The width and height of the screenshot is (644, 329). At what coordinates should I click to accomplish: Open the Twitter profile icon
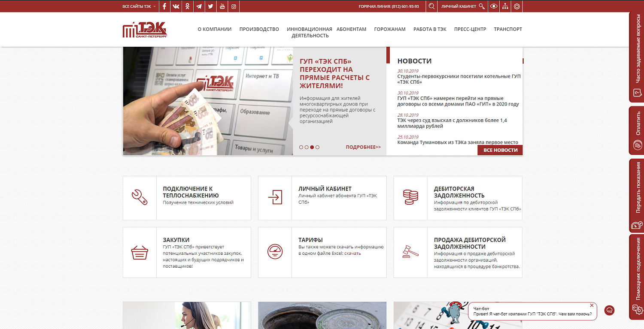pos(210,6)
